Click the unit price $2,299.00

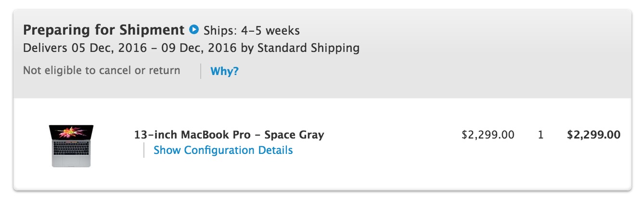click(488, 135)
